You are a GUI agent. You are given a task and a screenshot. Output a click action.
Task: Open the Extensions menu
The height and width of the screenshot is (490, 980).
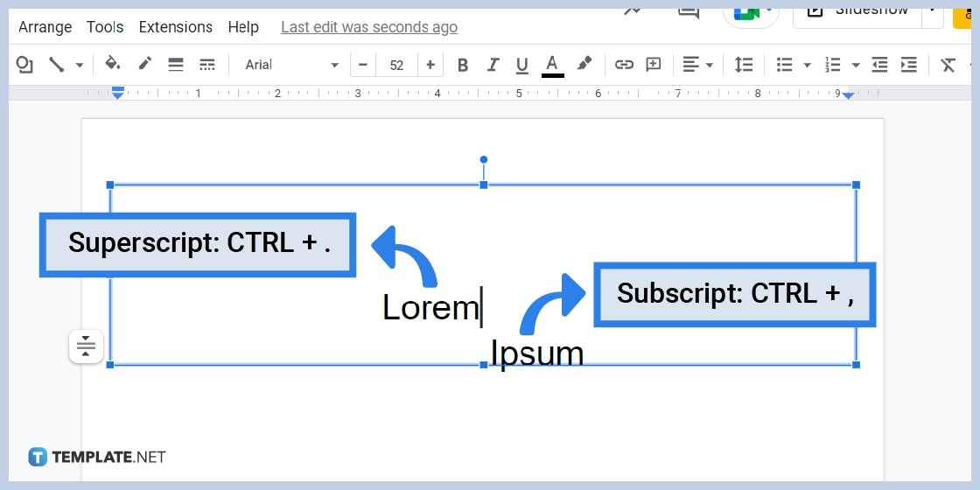tap(176, 27)
